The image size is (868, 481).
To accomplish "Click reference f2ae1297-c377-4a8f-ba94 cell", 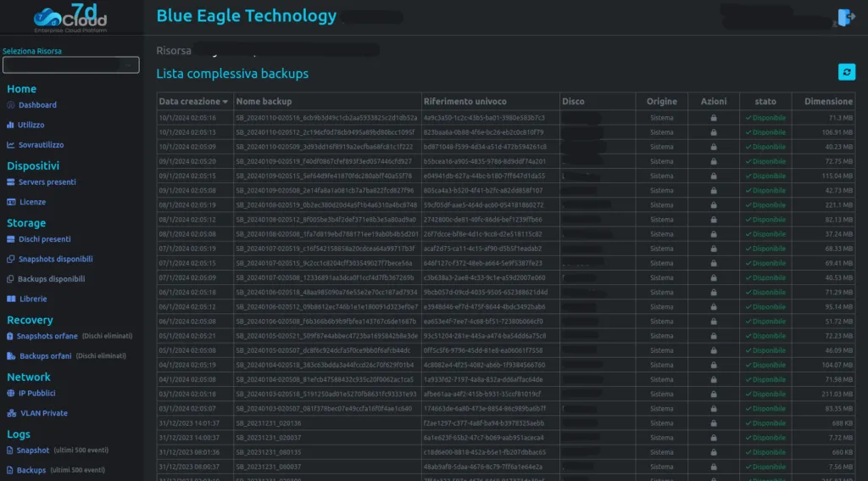I will (484, 422).
